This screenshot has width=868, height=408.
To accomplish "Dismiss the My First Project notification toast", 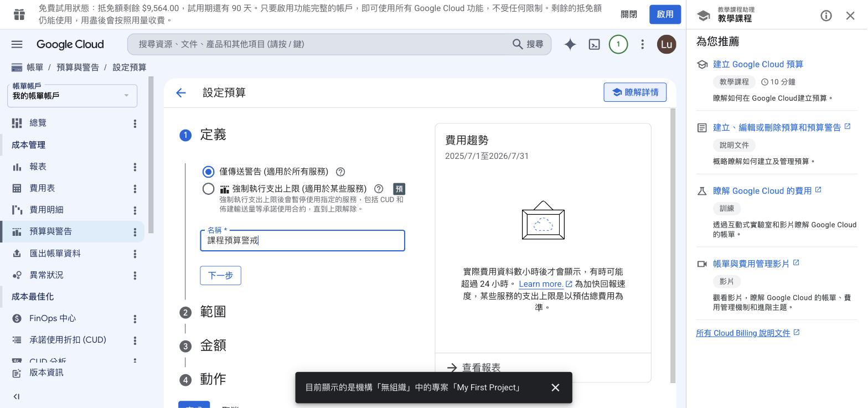I will coord(555,388).
